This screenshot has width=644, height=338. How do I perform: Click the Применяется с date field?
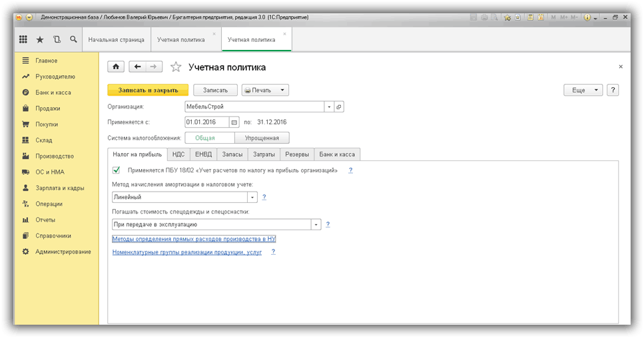coord(206,122)
